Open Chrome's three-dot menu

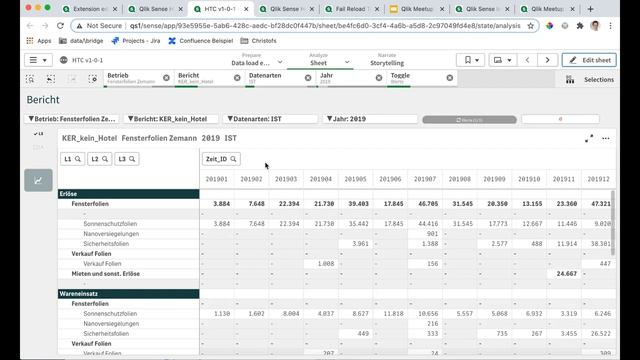[610, 26]
